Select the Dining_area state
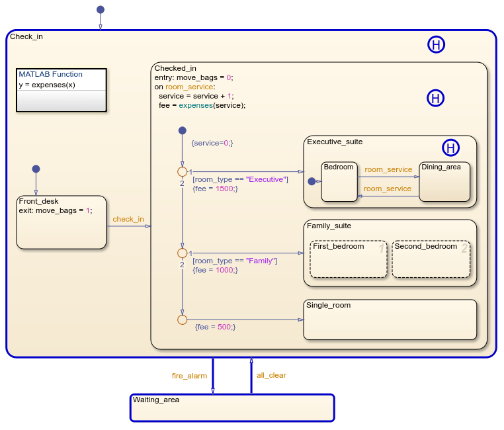Screen dimensions: 504x430 pyautogui.click(x=444, y=184)
